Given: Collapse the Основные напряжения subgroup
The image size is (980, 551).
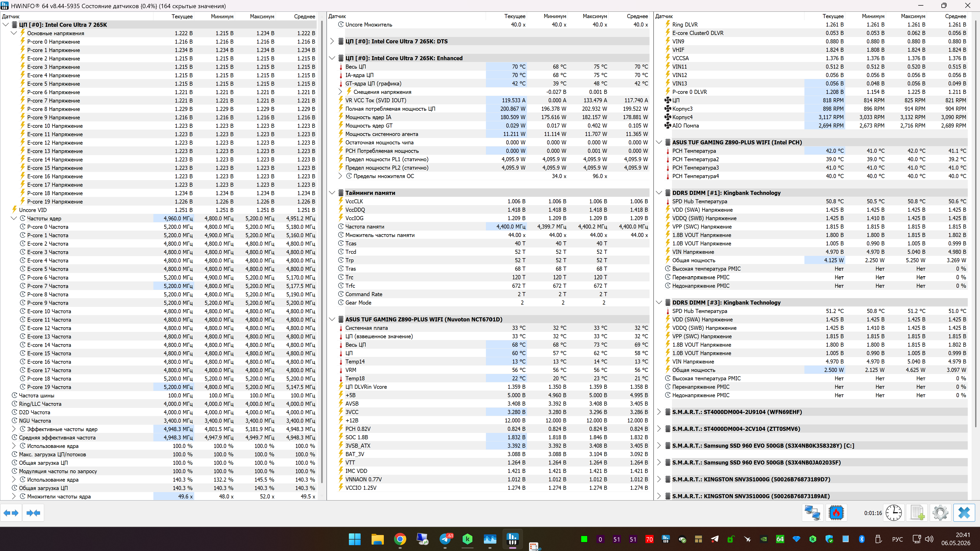Looking at the screenshot, I should (x=14, y=33).
